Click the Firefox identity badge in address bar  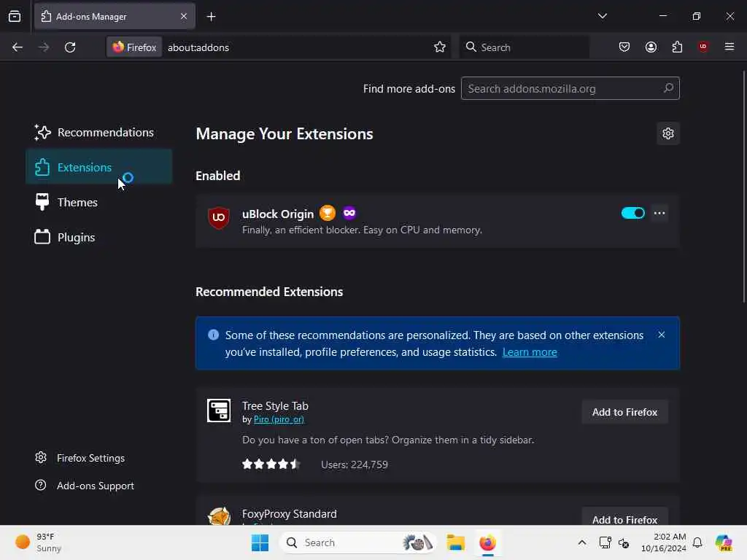(134, 47)
